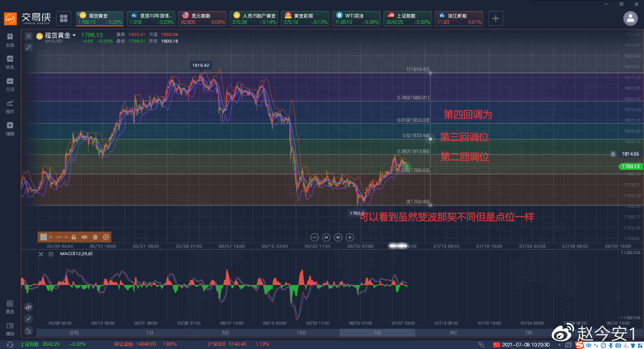
Task: Click Sogou input method S icon
Action: [x=579, y=344]
